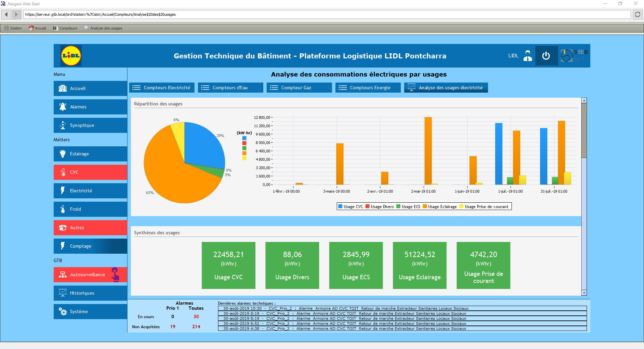Open the Historiques section
The image size is (644, 349).
coord(90,293)
